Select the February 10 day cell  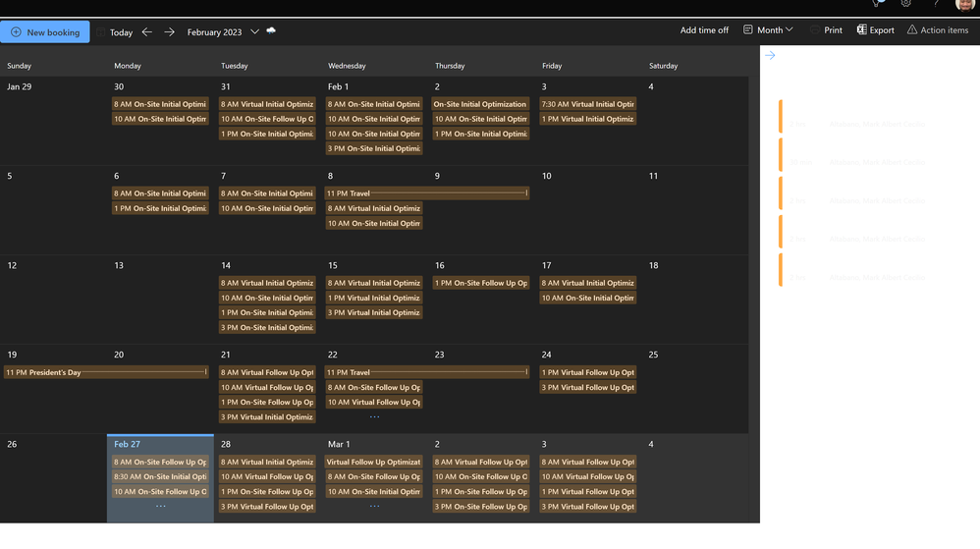click(x=587, y=211)
